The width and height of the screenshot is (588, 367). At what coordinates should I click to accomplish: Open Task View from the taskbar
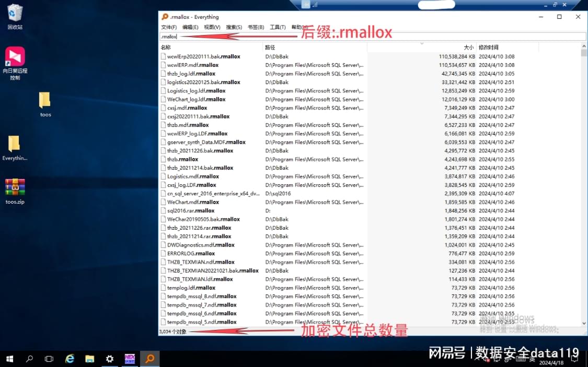[49, 359]
